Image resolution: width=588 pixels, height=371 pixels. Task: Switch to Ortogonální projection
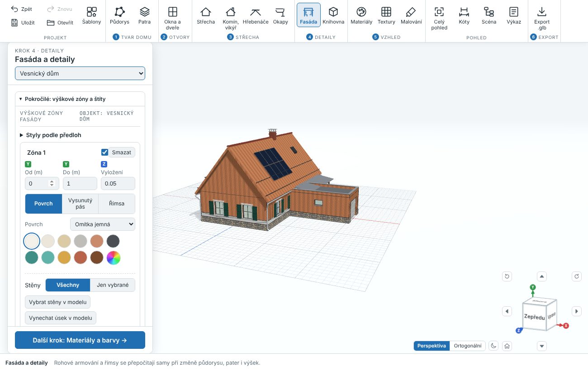click(x=468, y=346)
